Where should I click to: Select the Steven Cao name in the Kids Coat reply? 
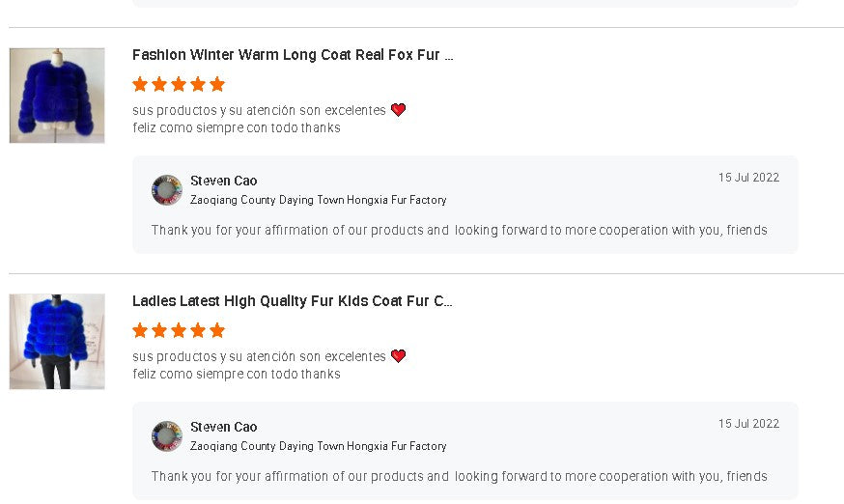point(223,427)
